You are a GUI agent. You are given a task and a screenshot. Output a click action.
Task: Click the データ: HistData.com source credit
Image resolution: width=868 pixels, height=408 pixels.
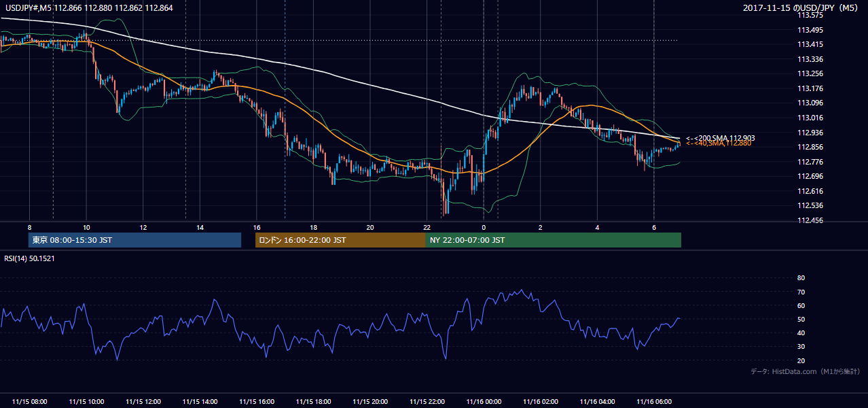(806, 371)
